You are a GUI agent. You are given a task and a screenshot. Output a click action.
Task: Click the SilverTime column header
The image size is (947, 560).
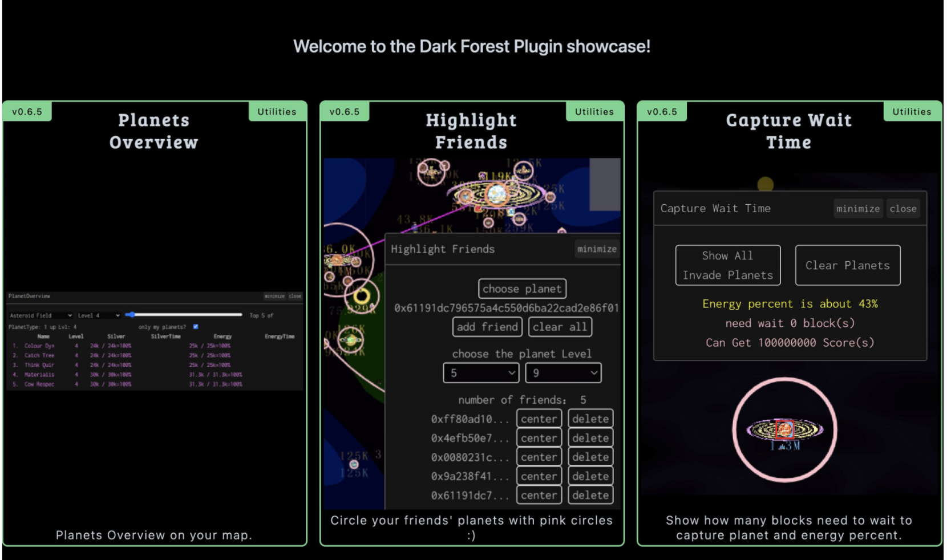click(x=166, y=336)
